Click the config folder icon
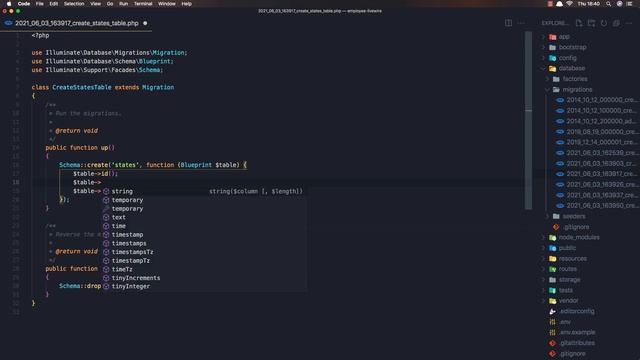The width and height of the screenshot is (640, 360). [x=553, y=58]
